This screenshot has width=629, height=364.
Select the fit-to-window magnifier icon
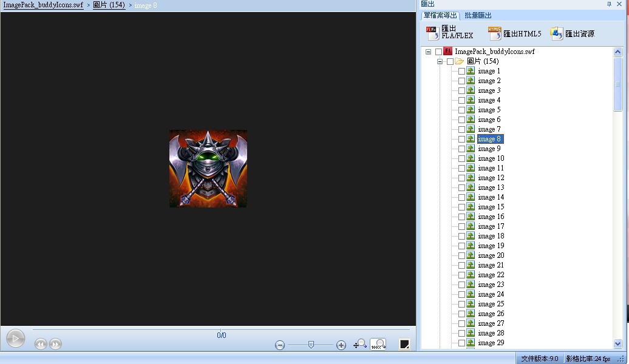[360, 344]
